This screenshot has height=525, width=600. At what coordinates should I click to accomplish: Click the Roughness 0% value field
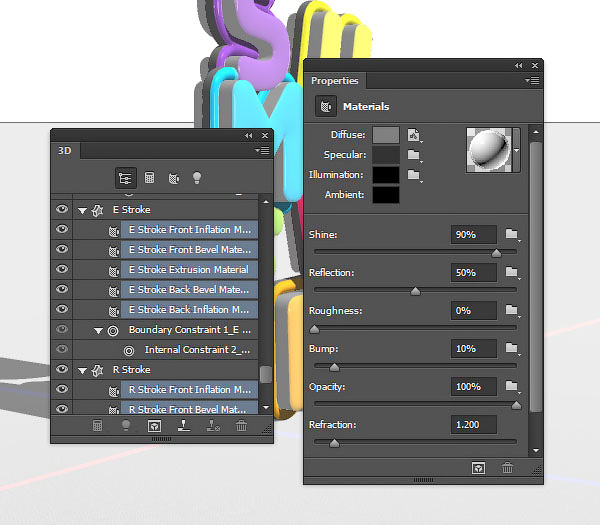pyautogui.click(x=474, y=311)
